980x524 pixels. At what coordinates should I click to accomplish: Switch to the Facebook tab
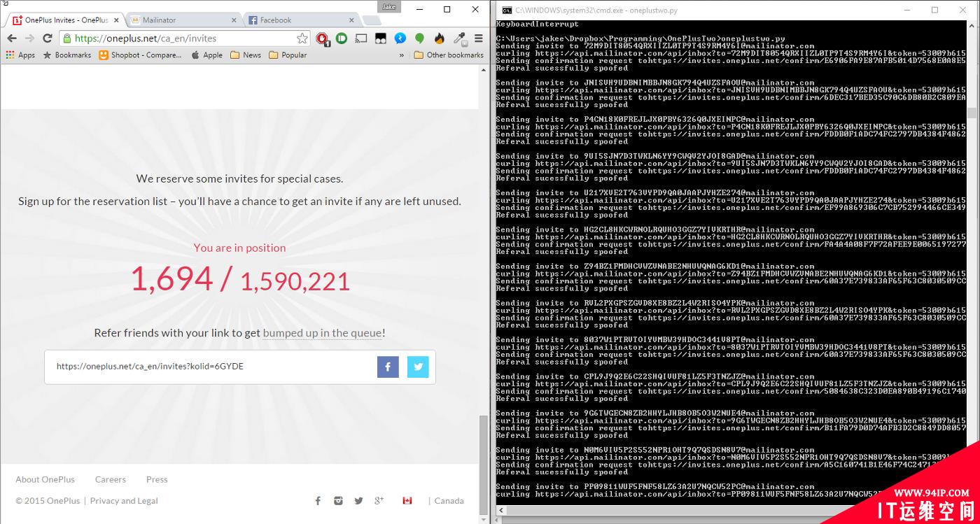(301, 20)
